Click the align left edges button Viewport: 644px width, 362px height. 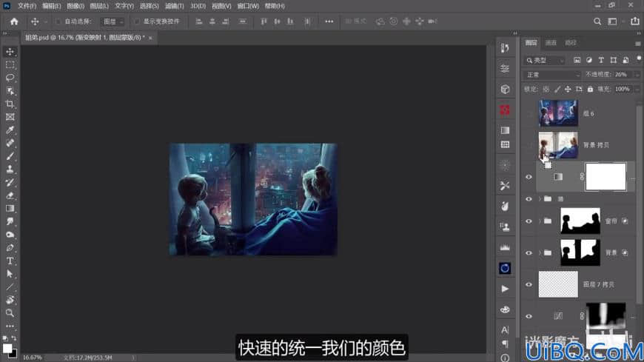pos(199,21)
